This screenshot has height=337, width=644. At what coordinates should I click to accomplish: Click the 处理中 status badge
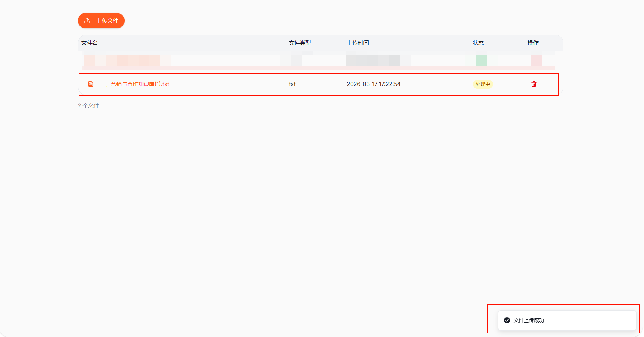click(483, 84)
